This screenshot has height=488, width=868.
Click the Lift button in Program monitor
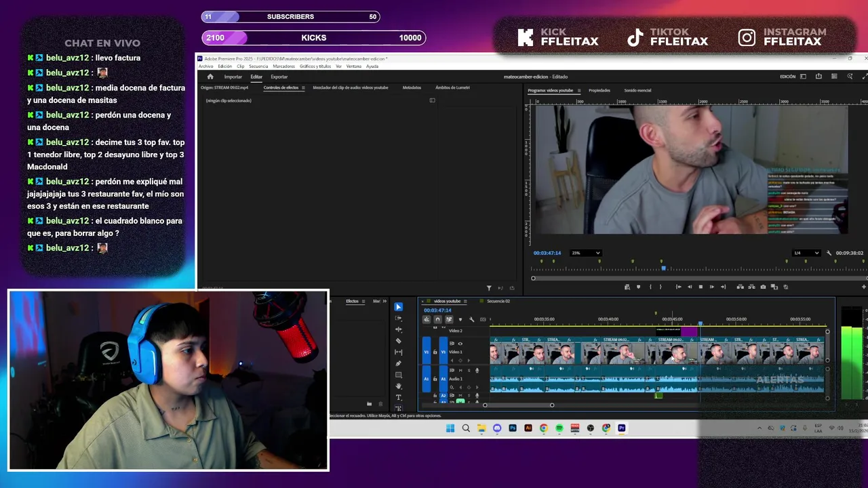click(x=740, y=287)
